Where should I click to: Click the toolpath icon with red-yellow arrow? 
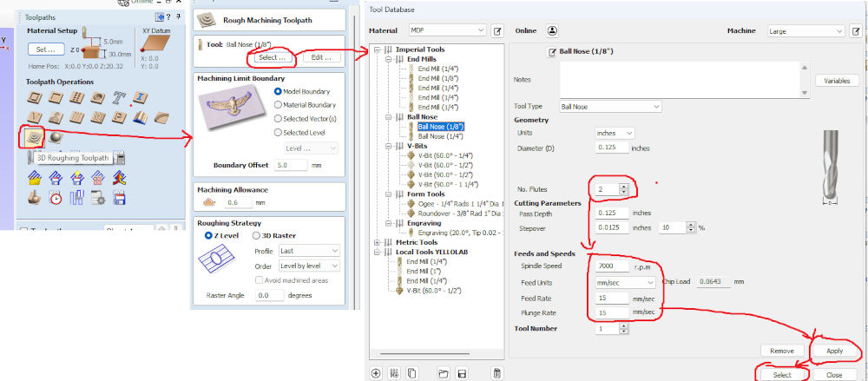(x=119, y=177)
